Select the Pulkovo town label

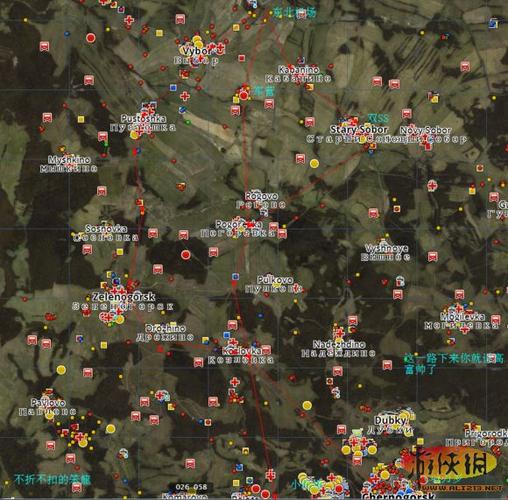click(x=275, y=280)
